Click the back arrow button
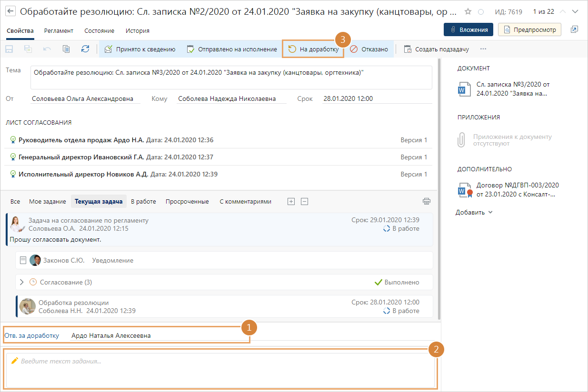 point(10,11)
